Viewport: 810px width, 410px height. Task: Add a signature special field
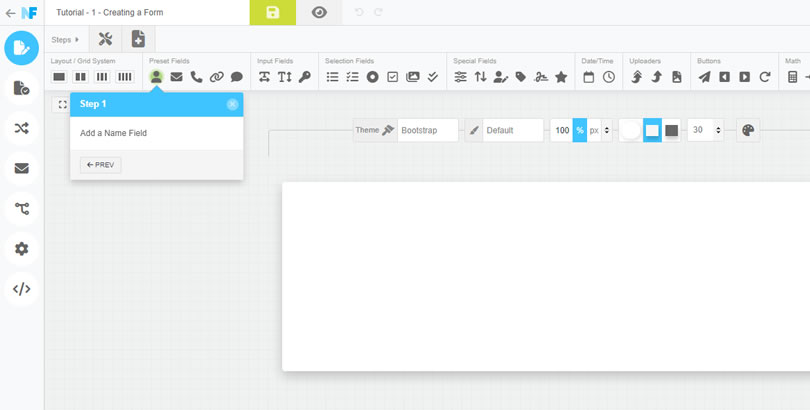(x=541, y=77)
